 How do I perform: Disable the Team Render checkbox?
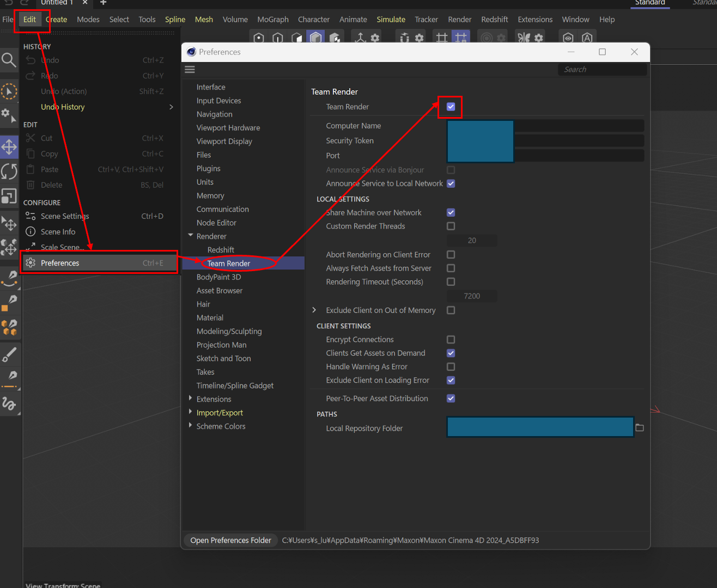[451, 107]
